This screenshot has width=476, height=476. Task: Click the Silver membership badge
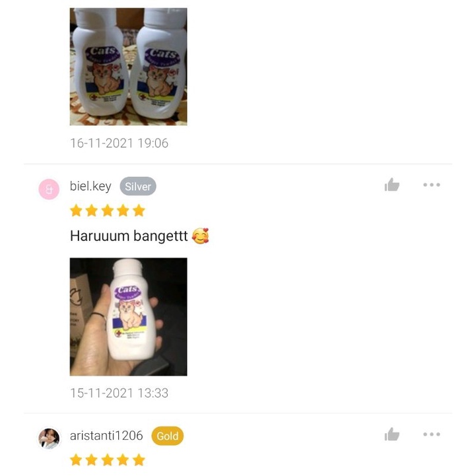(138, 186)
